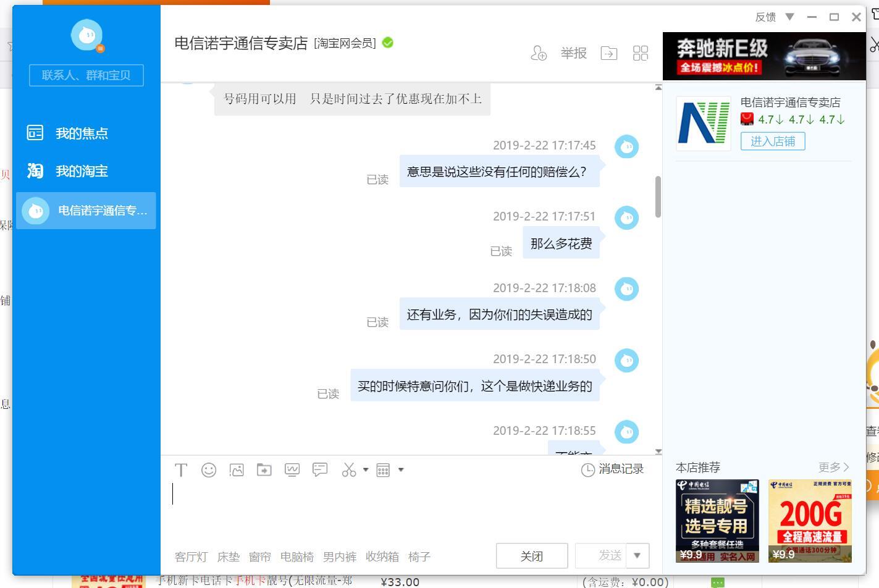Click the shop rating 4.7 scores
This screenshot has width=879, height=588.
801,120
